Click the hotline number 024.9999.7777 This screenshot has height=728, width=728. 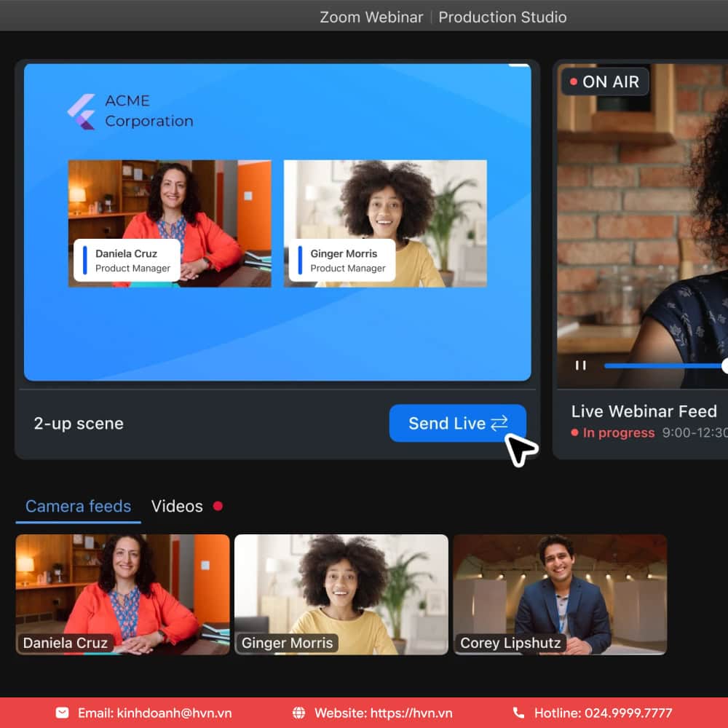point(628,713)
